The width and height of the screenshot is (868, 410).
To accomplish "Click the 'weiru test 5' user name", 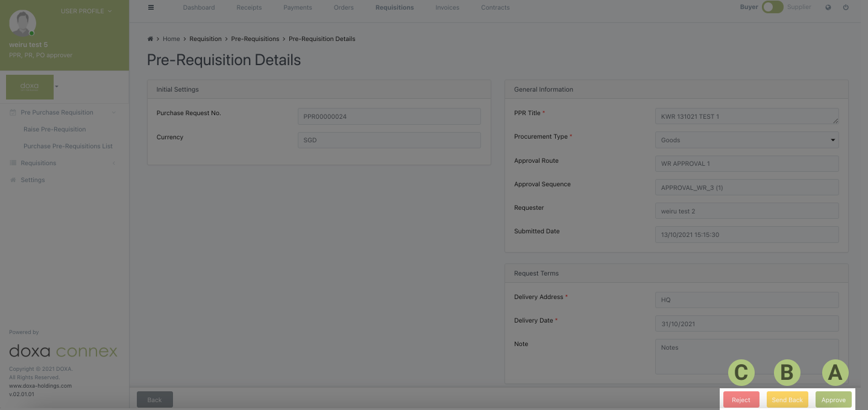I will 28,45.
